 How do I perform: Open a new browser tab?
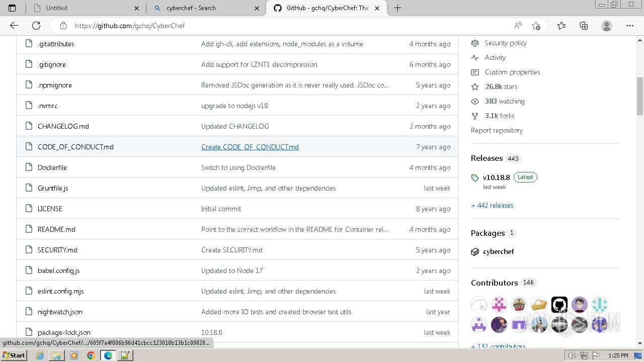tap(397, 8)
